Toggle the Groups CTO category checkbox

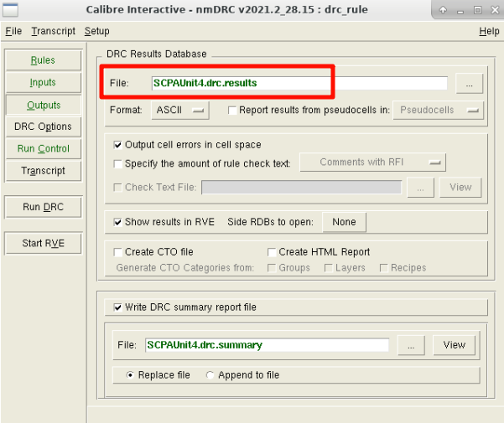coord(272,268)
